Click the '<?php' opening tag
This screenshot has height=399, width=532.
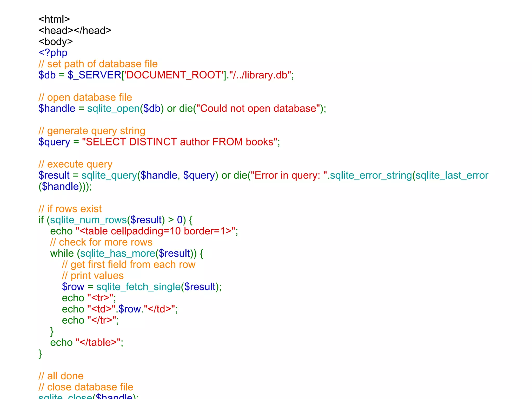pyautogui.click(x=53, y=53)
